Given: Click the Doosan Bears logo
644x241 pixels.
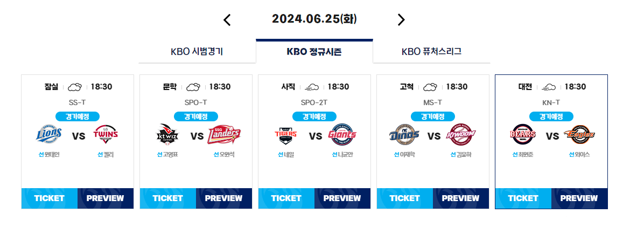Looking at the screenshot, I should [523, 134].
